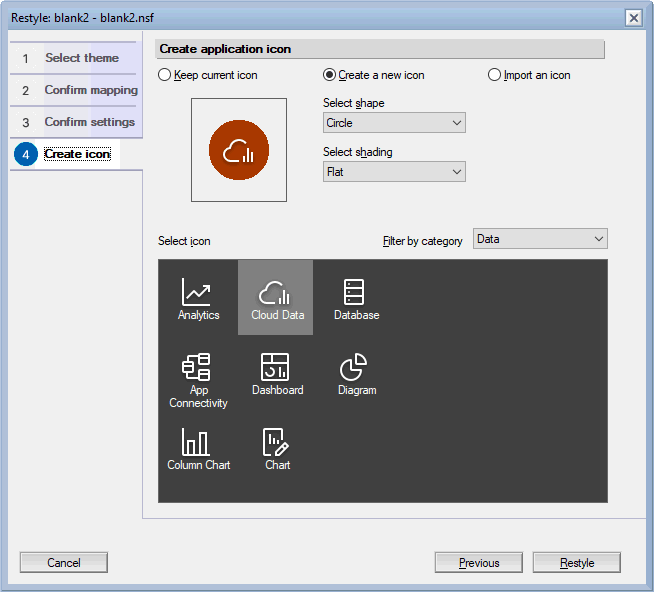
Task: Choose the Chart edit icon
Action: pyautogui.click(x=277, y=448)
